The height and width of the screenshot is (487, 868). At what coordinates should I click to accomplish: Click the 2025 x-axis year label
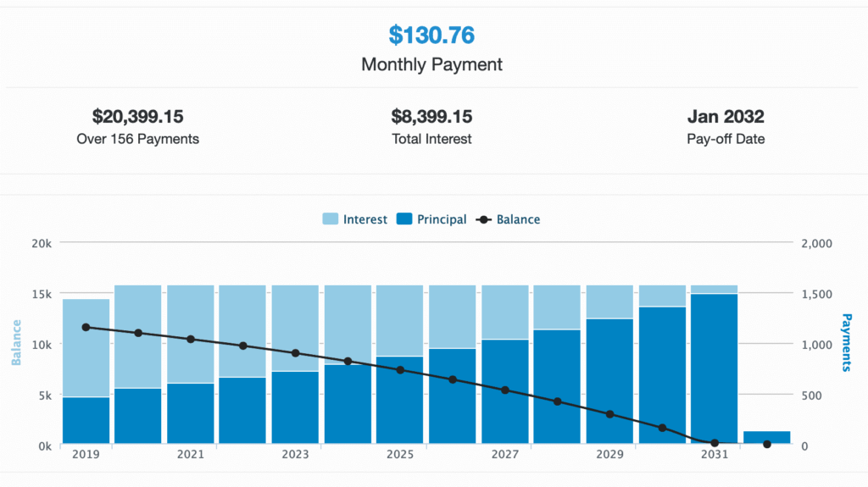pyautogui.click(x=400, y=454)
